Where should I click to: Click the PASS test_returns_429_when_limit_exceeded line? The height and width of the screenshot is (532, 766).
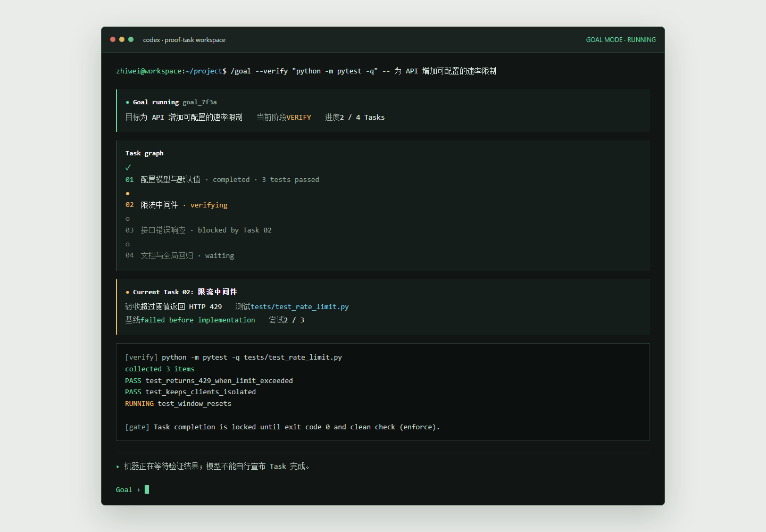point(209,381)
